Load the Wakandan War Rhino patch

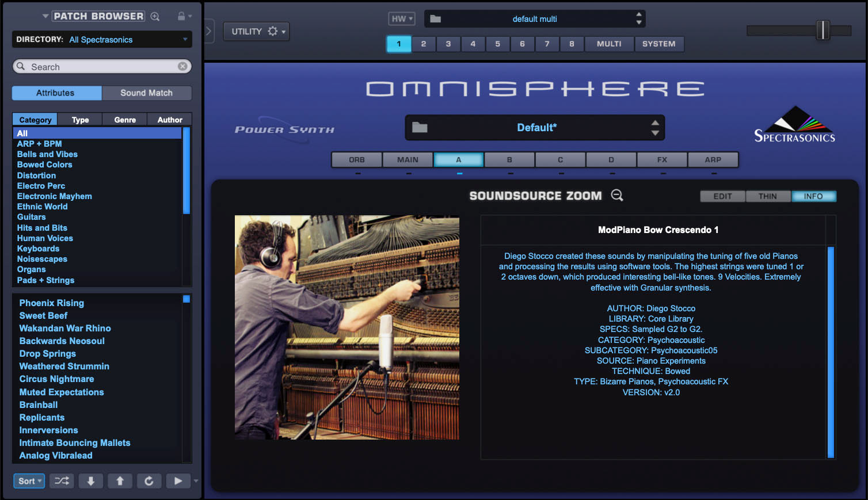coord(65,328)
